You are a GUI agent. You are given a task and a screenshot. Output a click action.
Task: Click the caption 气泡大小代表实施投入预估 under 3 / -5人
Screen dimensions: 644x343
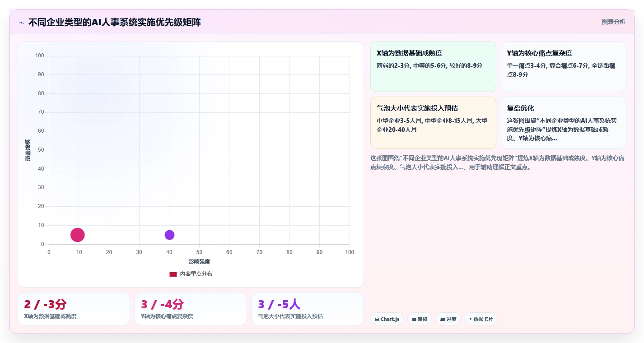(290, 316)
